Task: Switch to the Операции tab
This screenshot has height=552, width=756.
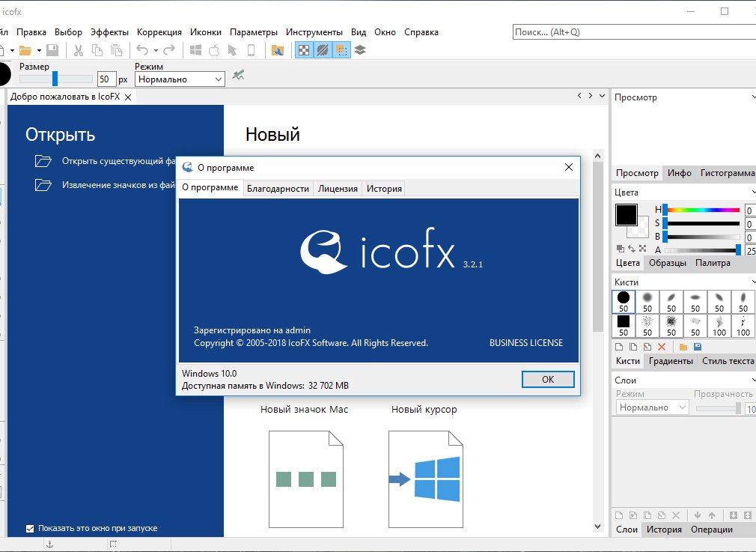Action: 712,530
